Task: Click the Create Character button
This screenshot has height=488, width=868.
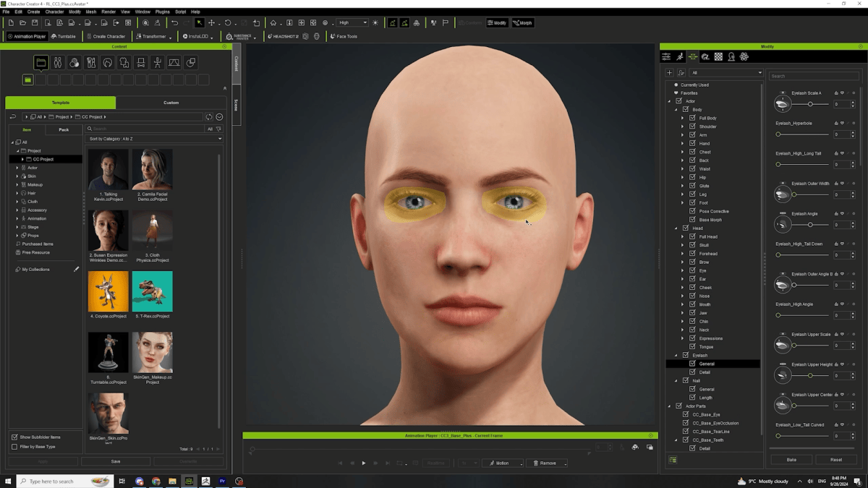Action: 106,36
